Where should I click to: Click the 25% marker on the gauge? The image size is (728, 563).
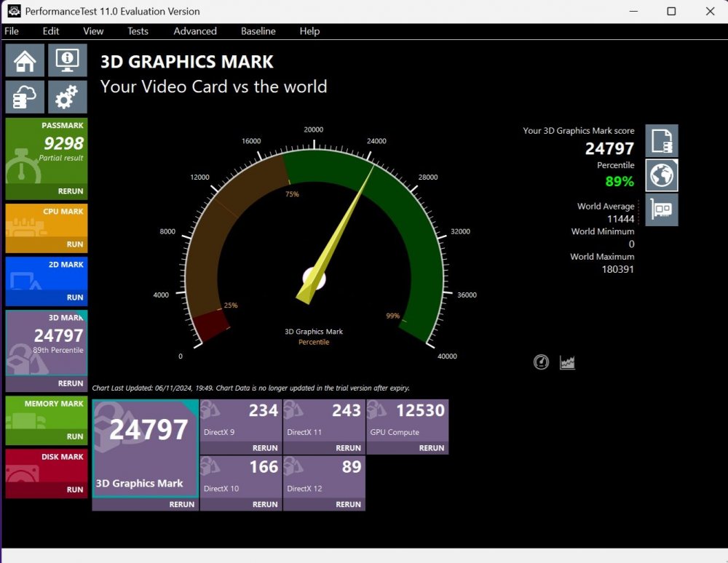(231, 306)
